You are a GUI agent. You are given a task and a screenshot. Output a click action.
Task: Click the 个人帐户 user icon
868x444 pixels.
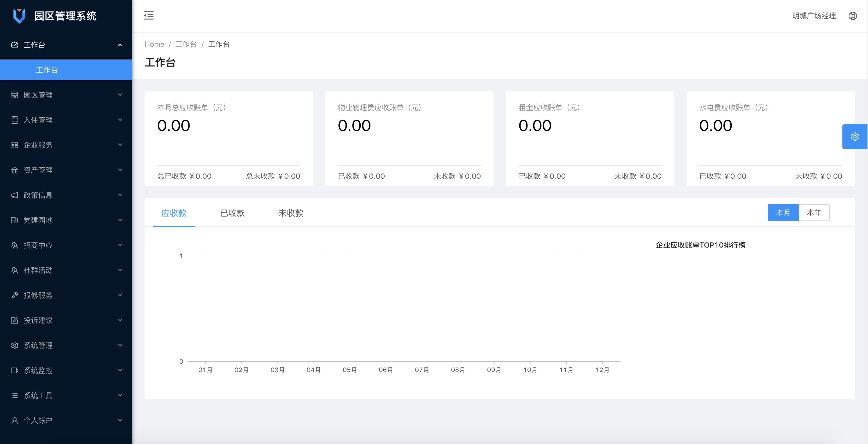(x=14, y=421)
